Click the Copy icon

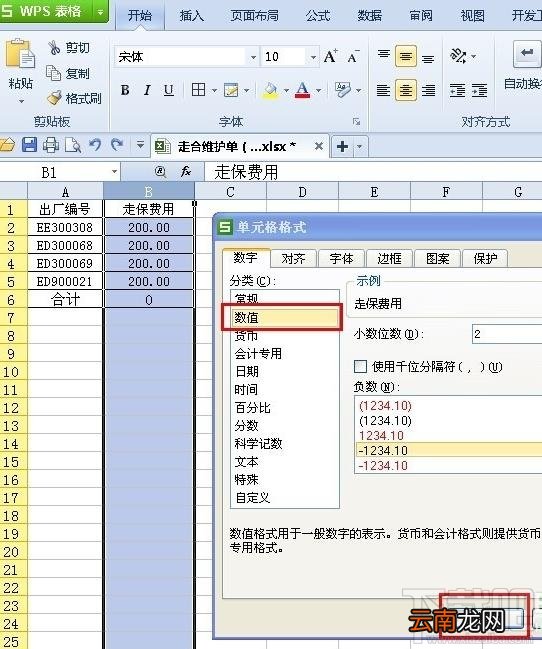[x=53, y=73]
